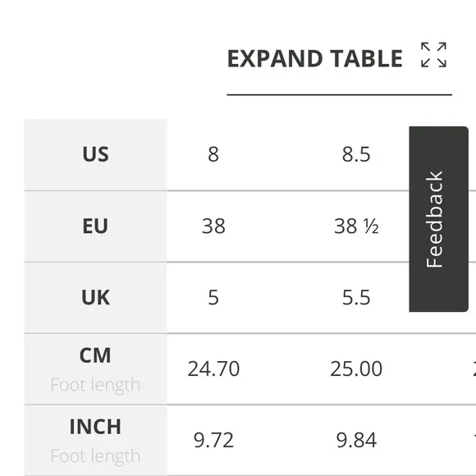The width and height of the screenshot is (476, 476).
Task: Select US size 8.5 cell
Action: (356, 154)
